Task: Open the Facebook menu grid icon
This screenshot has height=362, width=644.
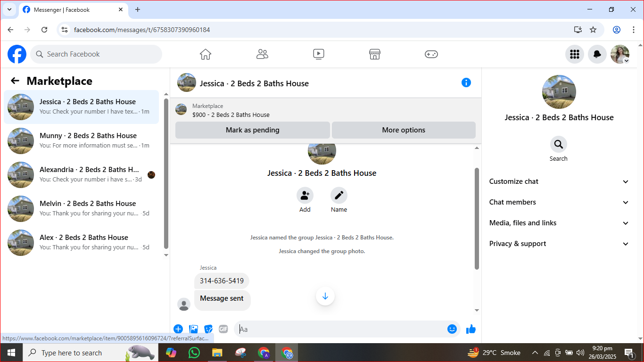Action: tap(575, 54)
